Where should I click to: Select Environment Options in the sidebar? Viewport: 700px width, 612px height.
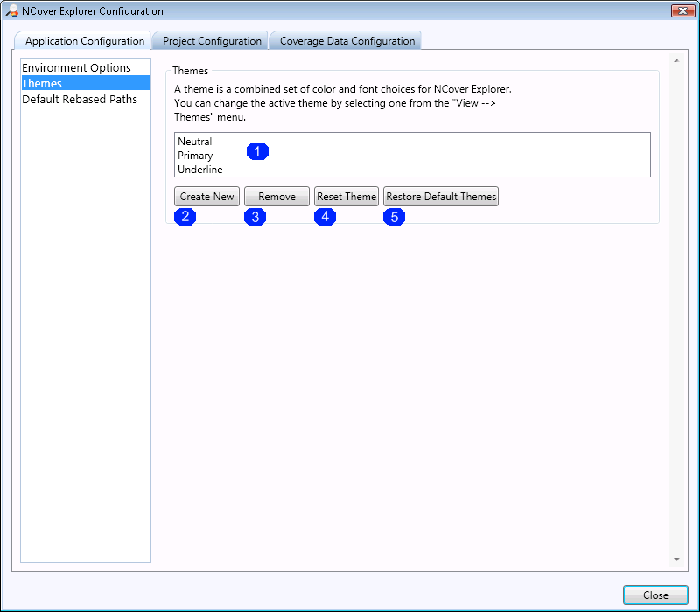point(85,68)
